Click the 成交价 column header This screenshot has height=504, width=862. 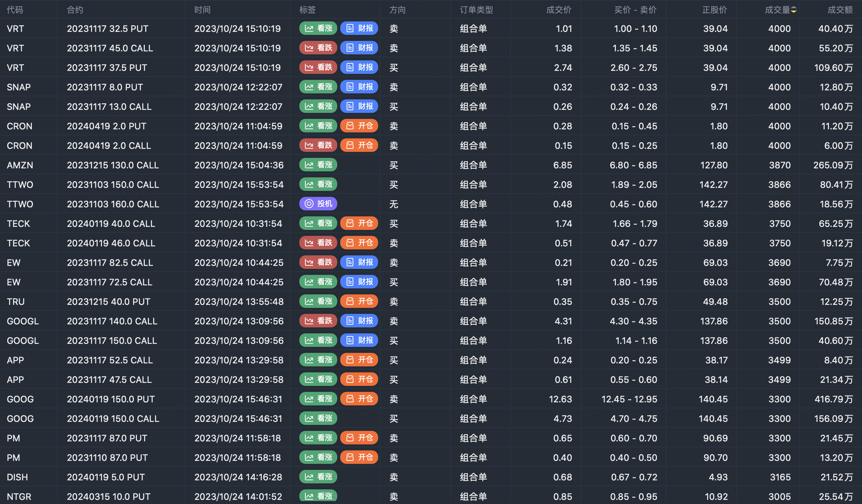tap(559, 10)
